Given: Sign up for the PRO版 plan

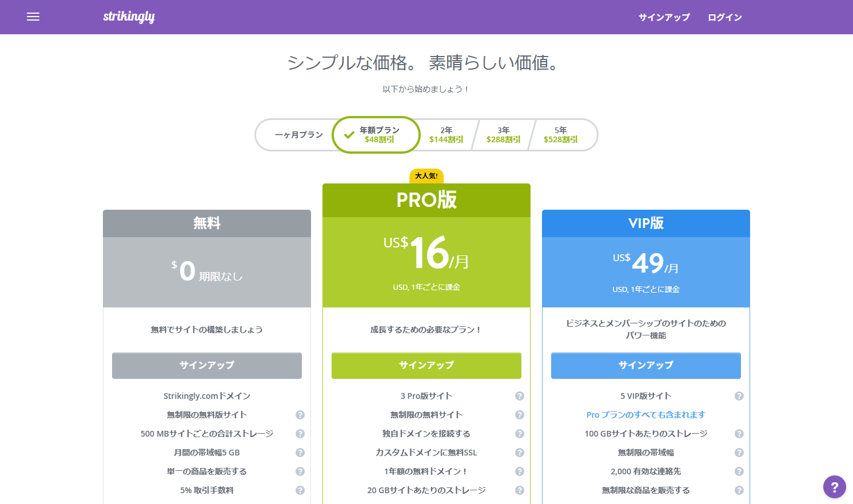Looking at the screenshot, I should (426, 365).
